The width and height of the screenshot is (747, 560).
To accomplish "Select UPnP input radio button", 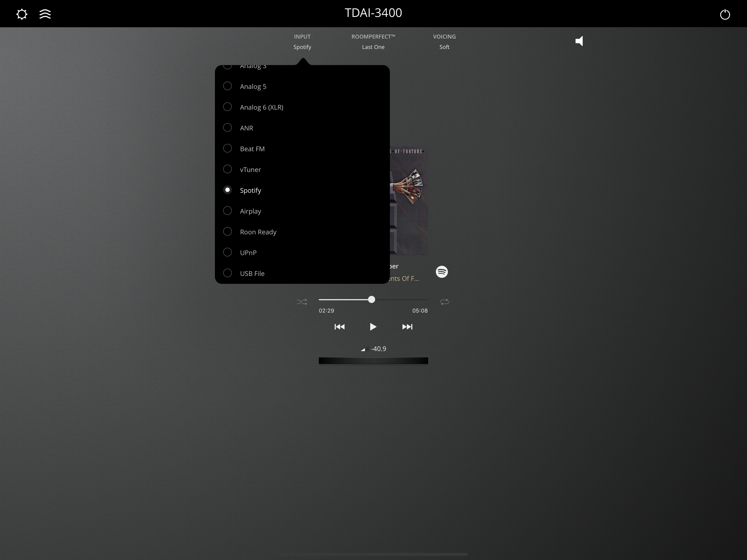I will [x=227, y=252].
